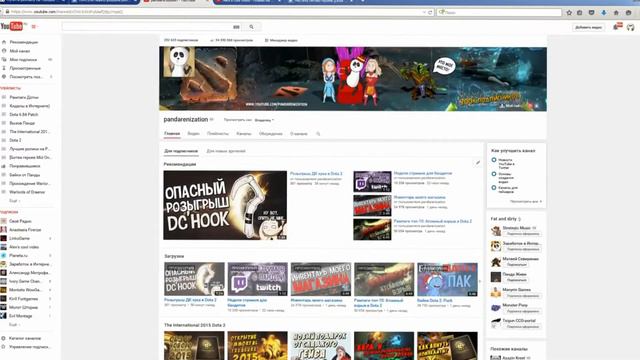Click the Добавить видео upload button

tap(588, 27)
